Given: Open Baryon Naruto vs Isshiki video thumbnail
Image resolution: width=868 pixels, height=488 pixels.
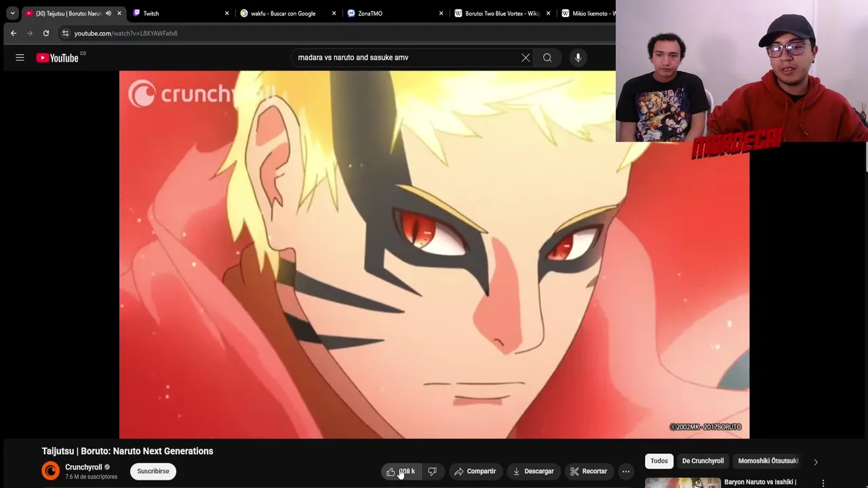Looking at the screenshot, I should click(x=682, y=483).
